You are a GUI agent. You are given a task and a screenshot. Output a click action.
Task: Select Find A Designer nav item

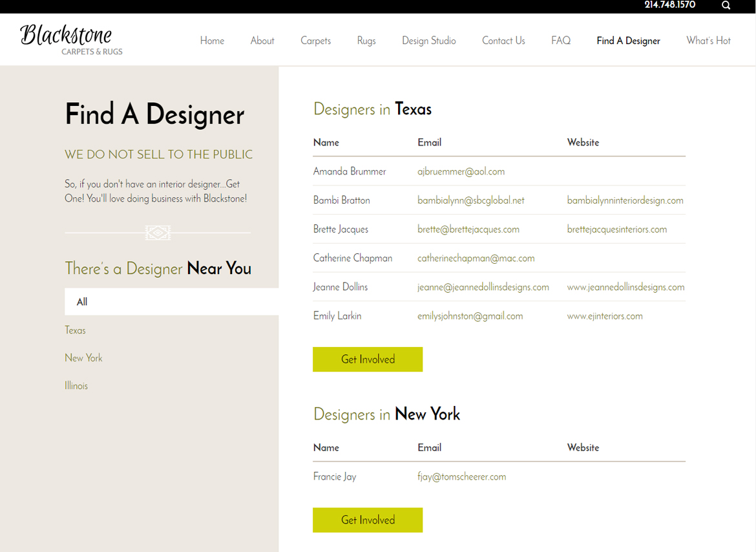point(628,41)
